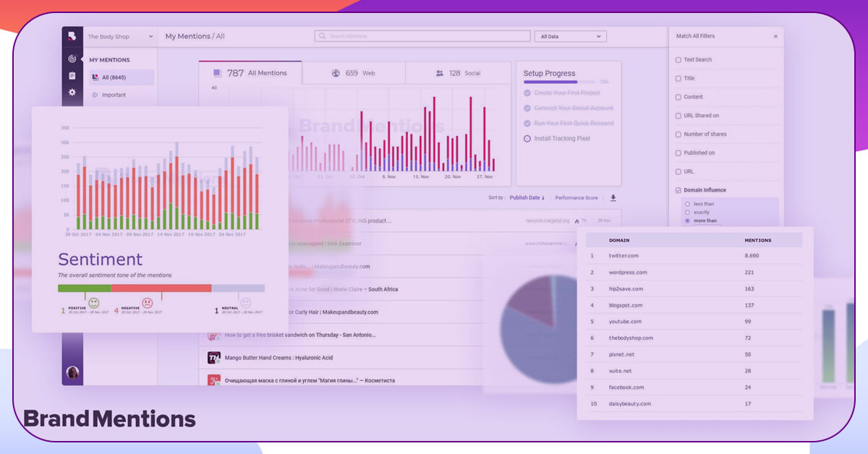Click the daisybeauty.com domain row

tap(694, 404)
